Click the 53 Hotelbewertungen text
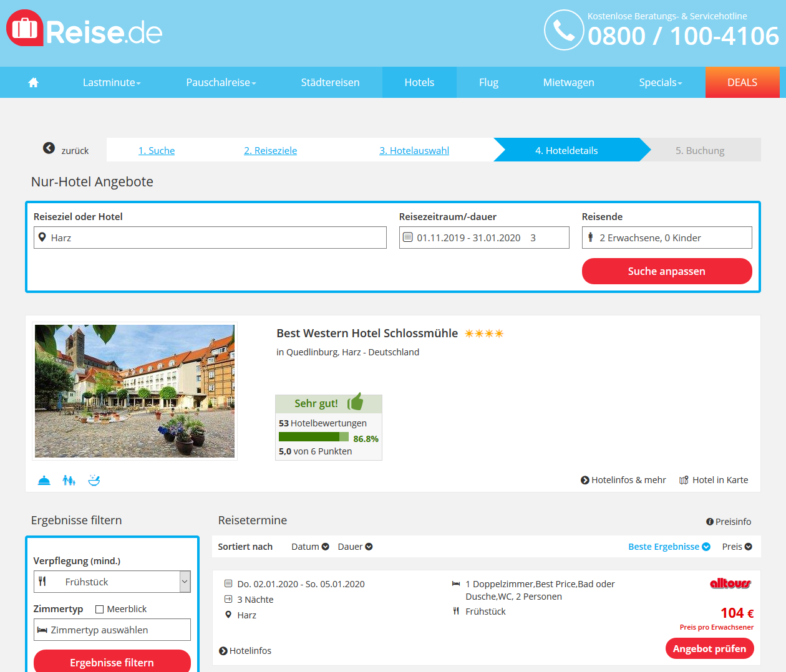 click(x=323, y=423)
